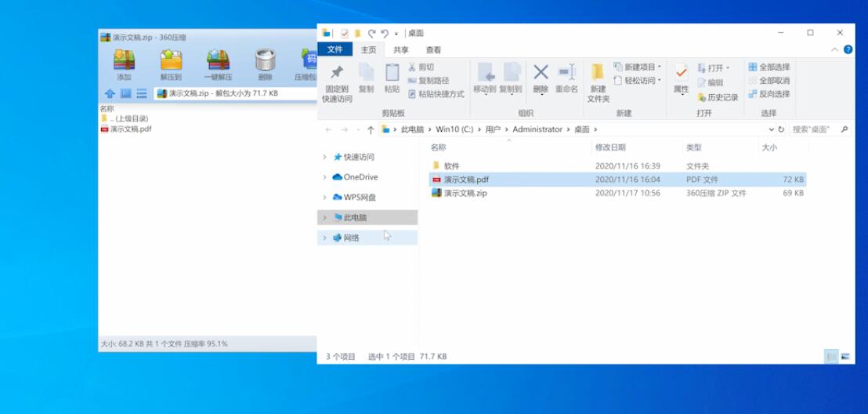868x414 pixels.
Task: Open Explorer help with the blue question mark
Action: click(x=848, y=50)
